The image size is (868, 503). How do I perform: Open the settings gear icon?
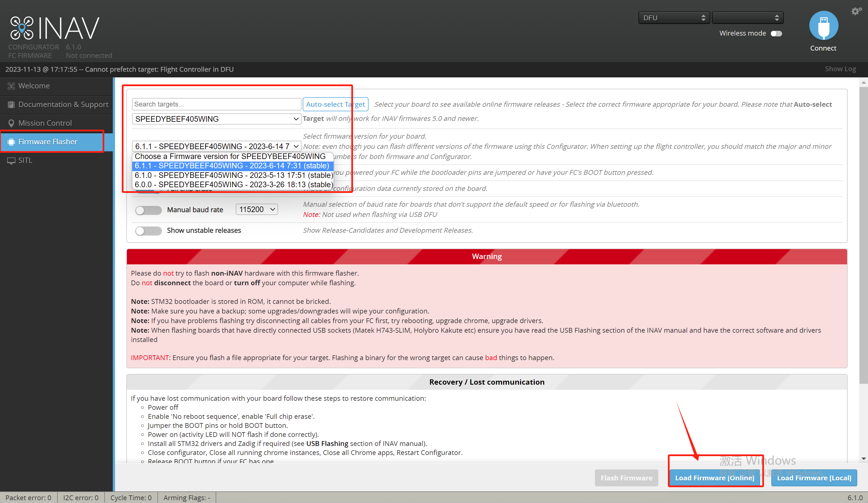tap(856, 11)
